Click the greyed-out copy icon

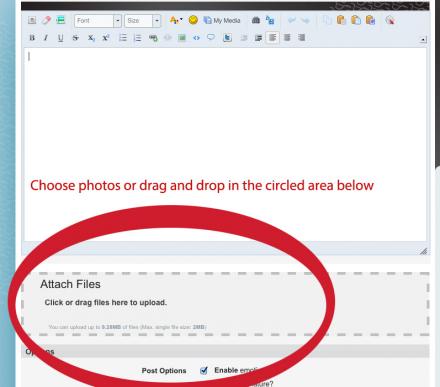click(x=327, y=21)
